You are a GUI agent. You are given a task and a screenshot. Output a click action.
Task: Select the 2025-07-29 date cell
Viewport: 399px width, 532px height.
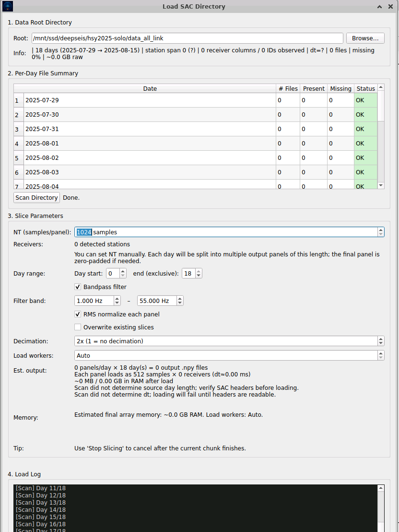[x=150, y=100]
